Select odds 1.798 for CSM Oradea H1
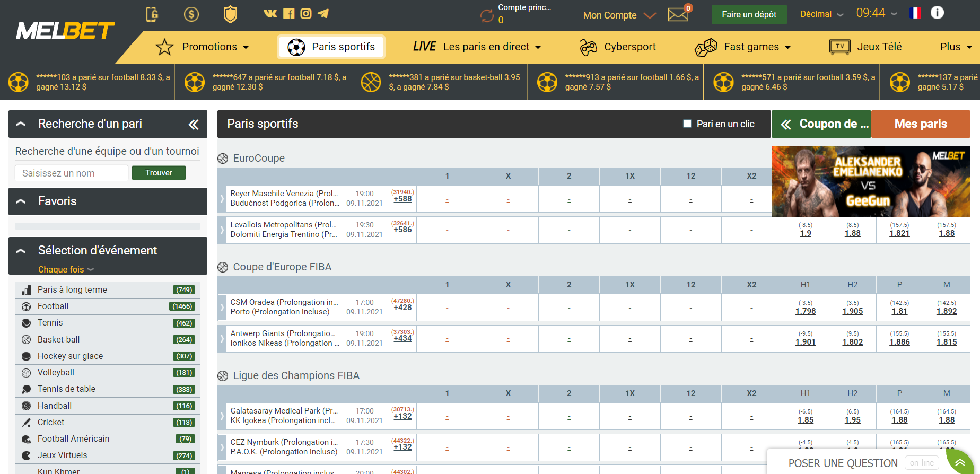Viewport: 980px width, 474px height. pos(806,311)
